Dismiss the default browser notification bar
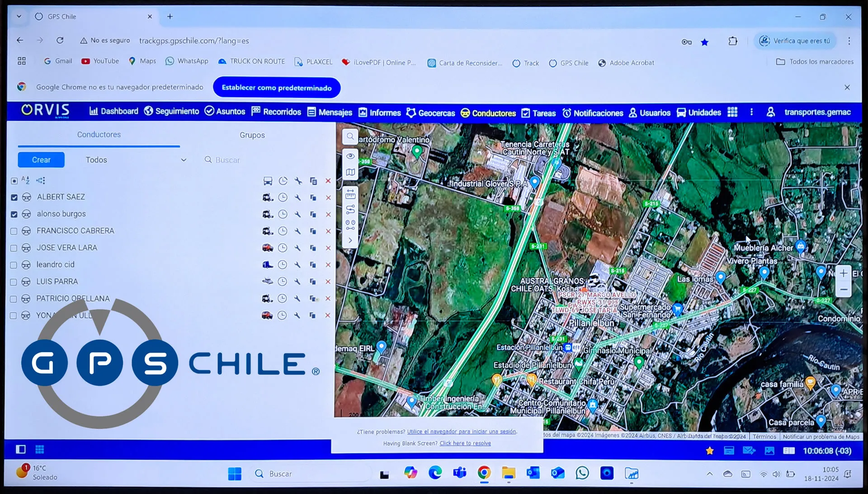868x494 pixels. tap(847, 87)
